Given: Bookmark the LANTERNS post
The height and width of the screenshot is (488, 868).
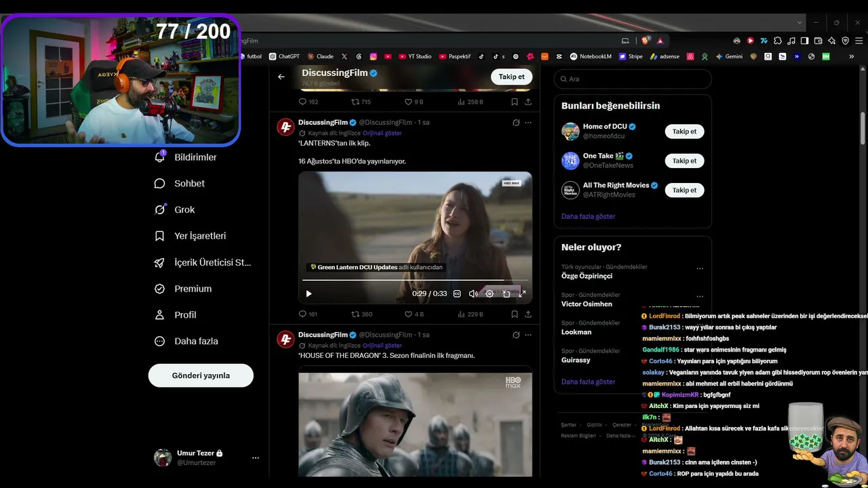Looking at the screenshot, I should click(x=514, y=314).
